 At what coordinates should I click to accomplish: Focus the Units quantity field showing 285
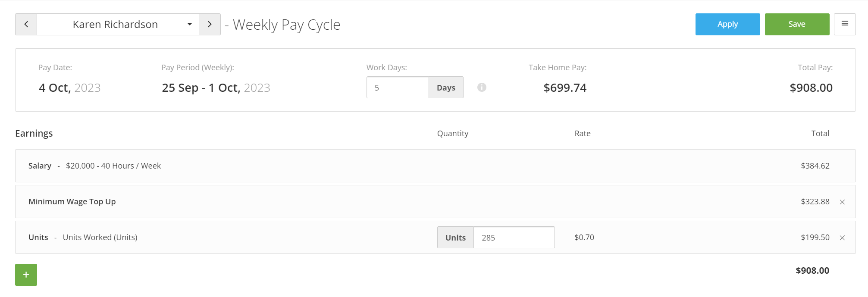tap(514, 238)
